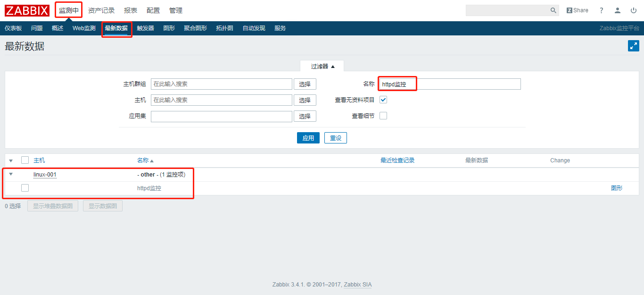Click the search magnifier icon
Screen dimensions: 644x295
point(553,10)
